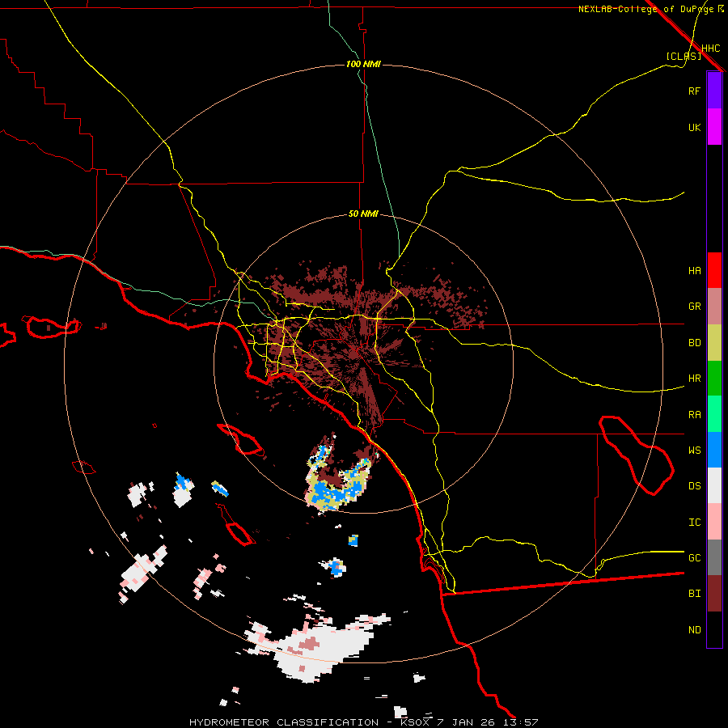
Task: Click the BI legend label
Action: pyautogui.click(x=694, y=594)
